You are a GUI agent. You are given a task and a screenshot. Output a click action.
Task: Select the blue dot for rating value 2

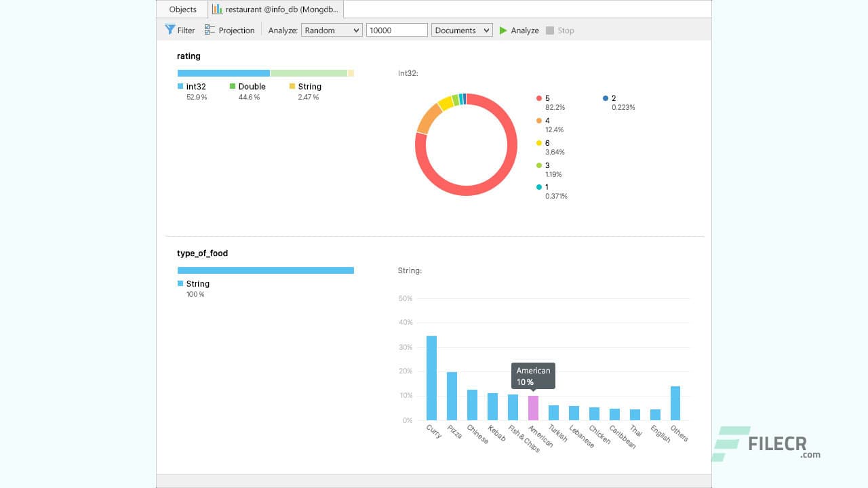pyautogui.click(x=605, y=98)
